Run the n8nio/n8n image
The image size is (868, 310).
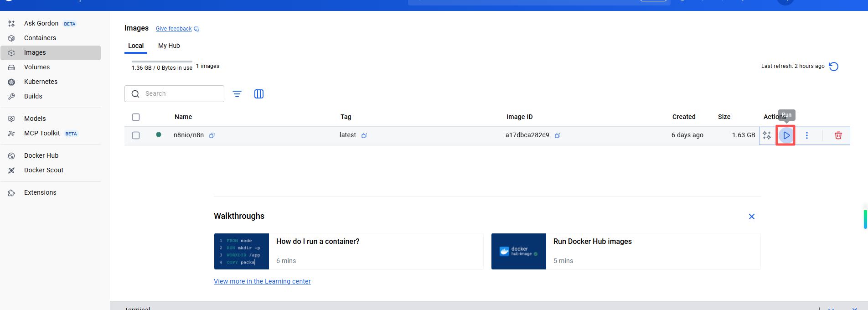click(786, 135)
